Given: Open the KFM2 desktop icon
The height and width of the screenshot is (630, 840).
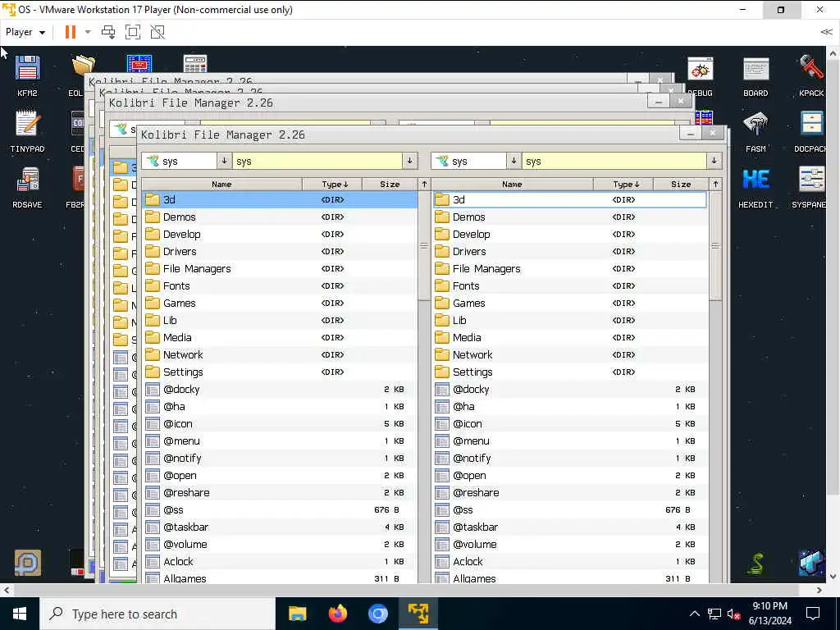Looking at the screenshot, I should point(27,75).
